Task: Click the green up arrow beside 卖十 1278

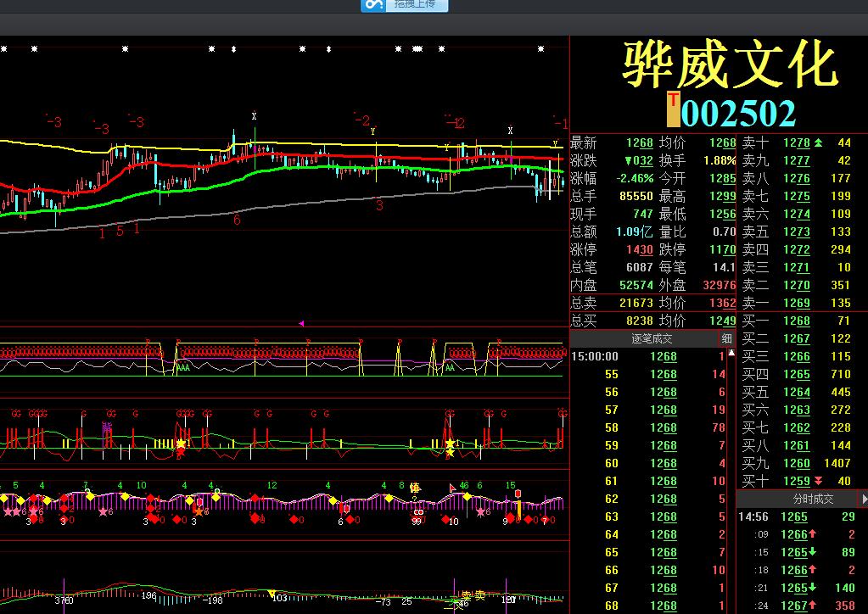Action: click(818, 142)
